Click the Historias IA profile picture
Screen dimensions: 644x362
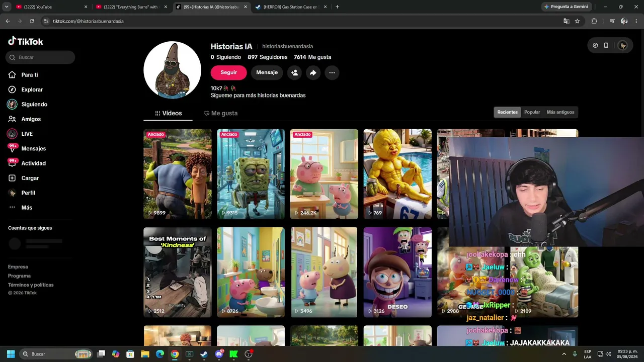tap(173, 70)
